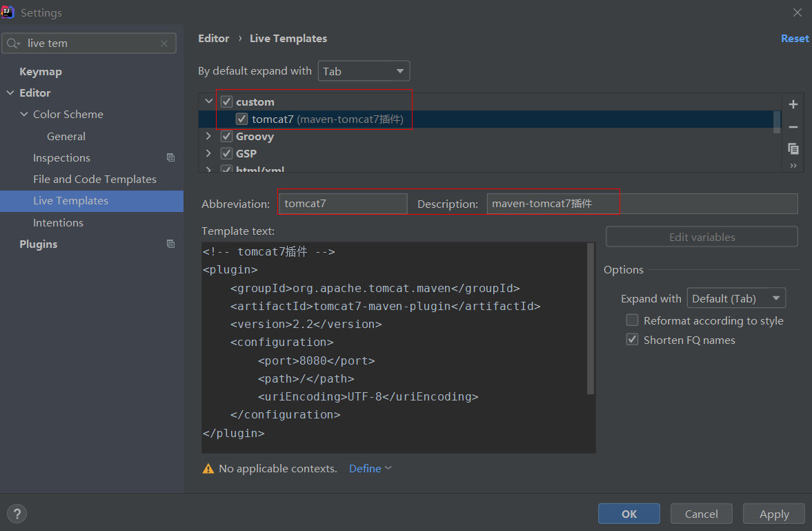Toggle the Groovy group checkbox
The width and height of the screenshot is (812, 531).
(x=226, y=137)
